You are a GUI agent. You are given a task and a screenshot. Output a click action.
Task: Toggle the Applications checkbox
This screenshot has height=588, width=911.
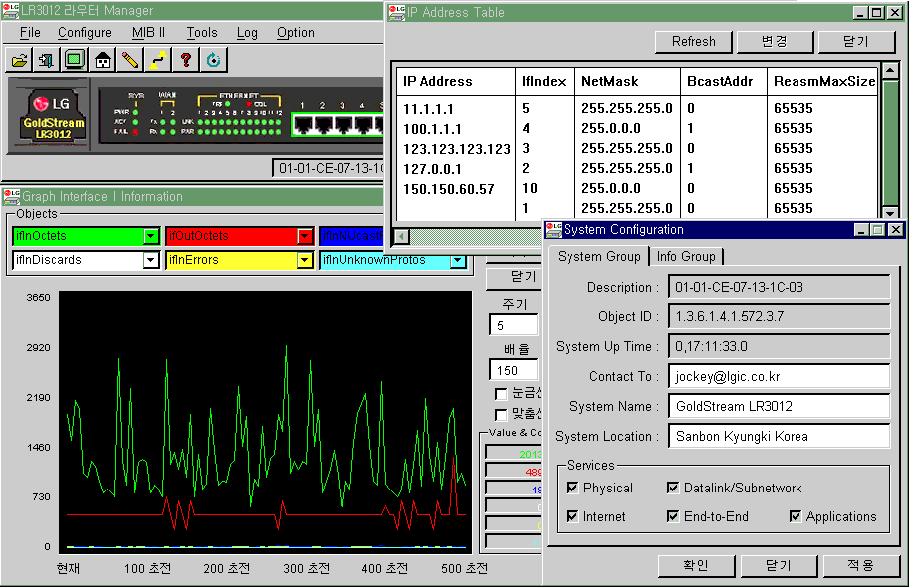coord(796,516)
